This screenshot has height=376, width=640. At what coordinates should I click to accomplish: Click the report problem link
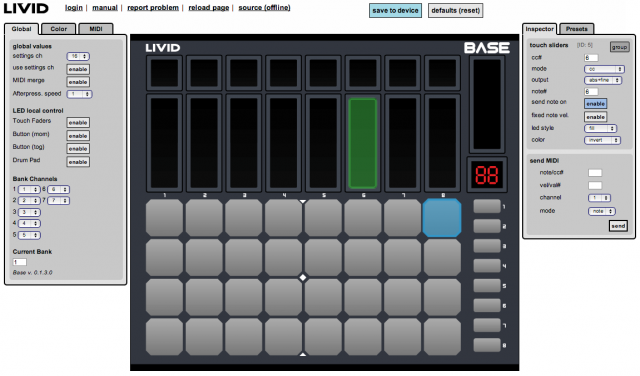point(153,8)
